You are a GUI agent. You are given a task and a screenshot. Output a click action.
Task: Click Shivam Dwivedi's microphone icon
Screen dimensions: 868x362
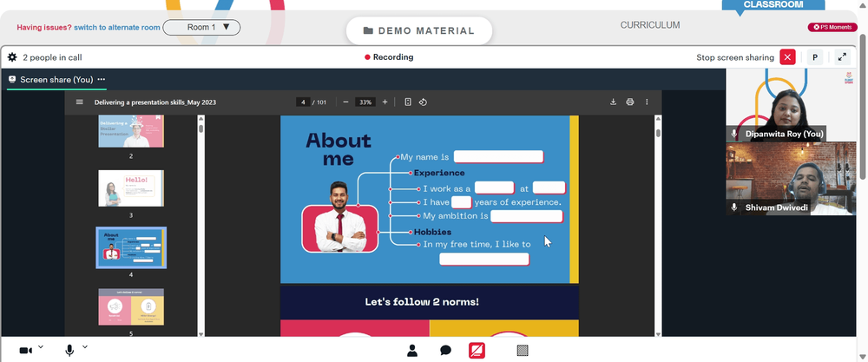point(734,207)
